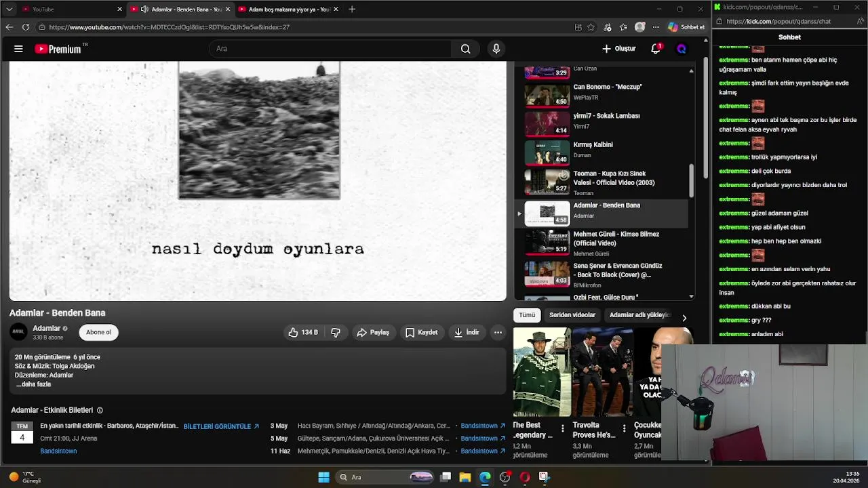This screenshot has height=488, width=868.
Task: Open options for Travolta Proves video
Action: click(624, 429)
